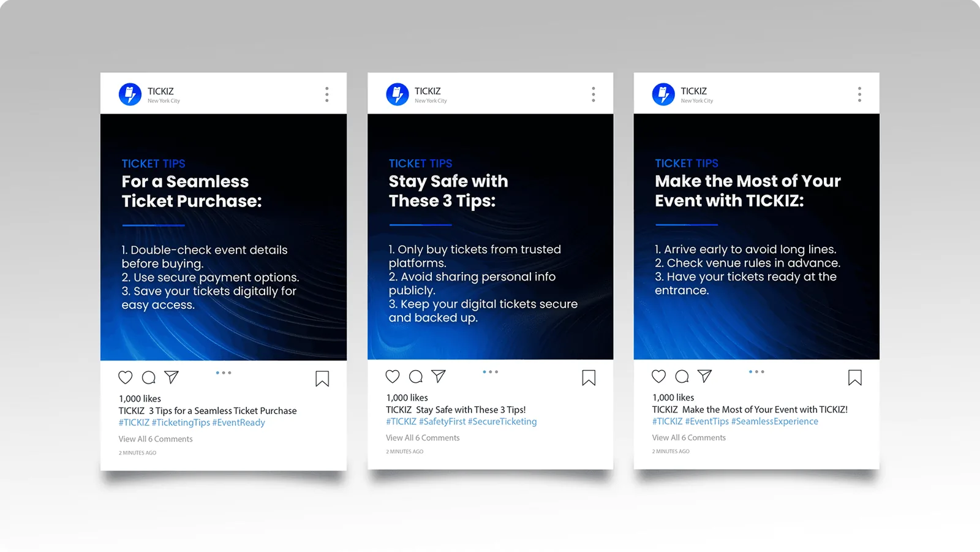The image size is (980, 552).
Task: Click carousel dots under Seamless Ticket Purchase image
Action: 224,372
